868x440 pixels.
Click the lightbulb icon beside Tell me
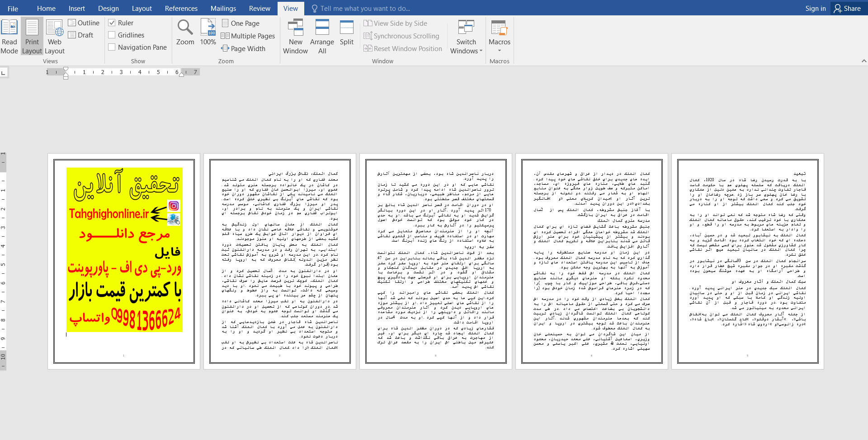click(x=315, y=8)
